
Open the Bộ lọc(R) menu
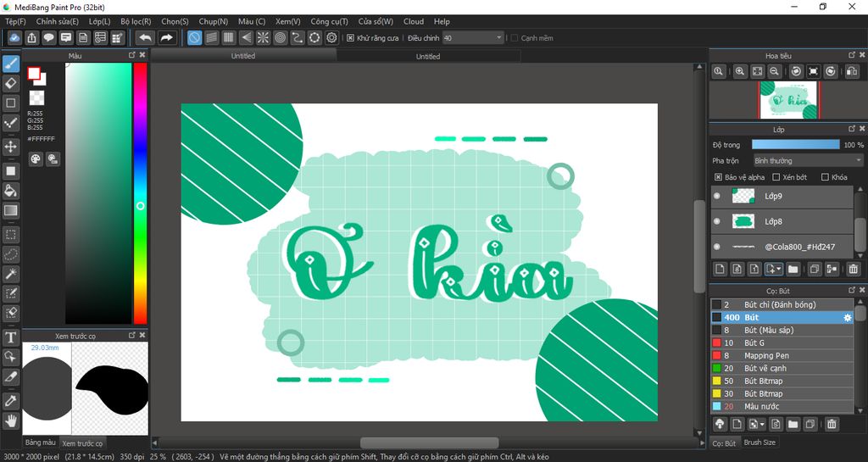tap(136, 21)
